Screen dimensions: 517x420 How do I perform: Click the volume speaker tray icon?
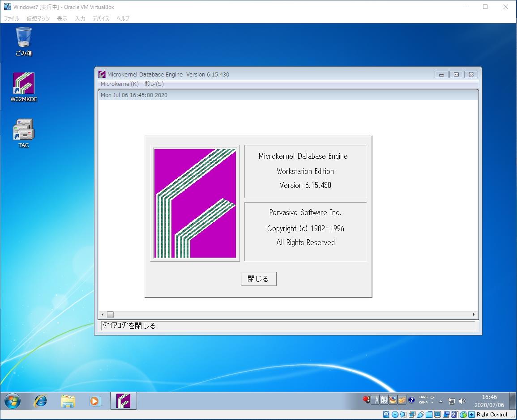[462, 401]
